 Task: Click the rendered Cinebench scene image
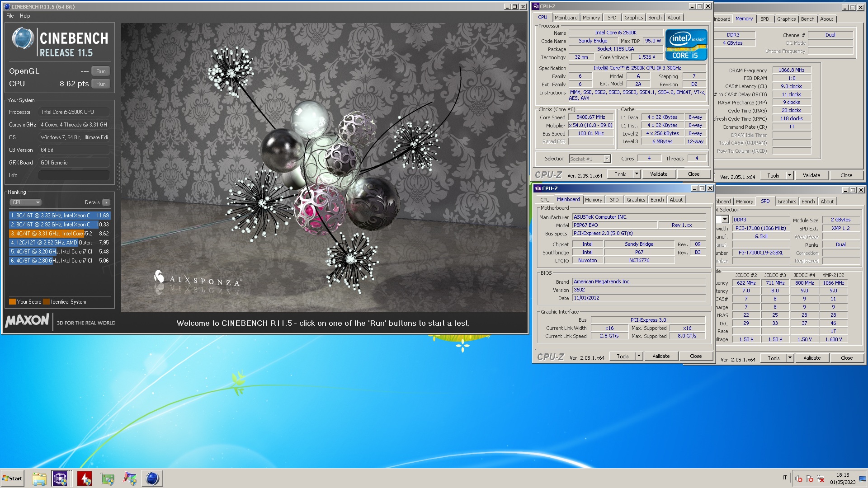click(x=324, y=168)
